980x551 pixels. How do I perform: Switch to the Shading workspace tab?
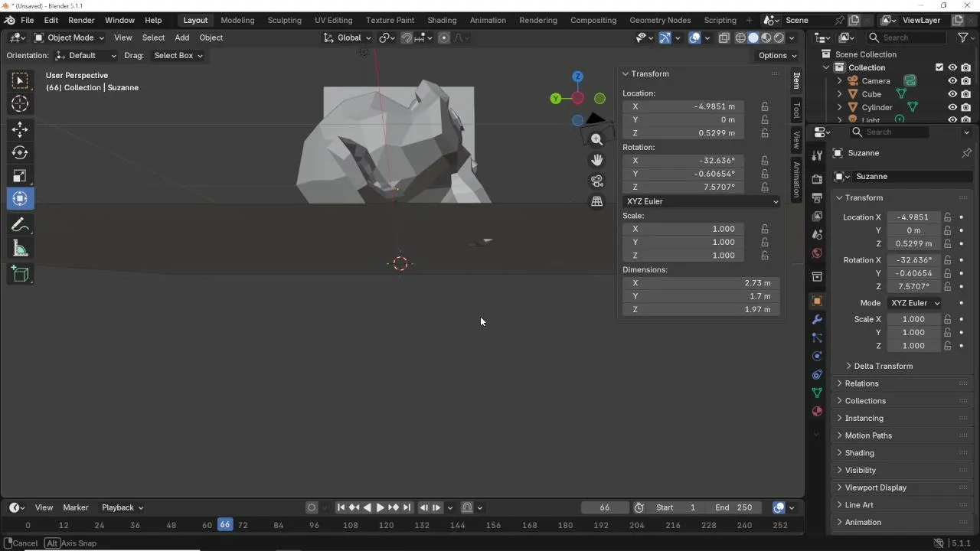tap(442, 20)
